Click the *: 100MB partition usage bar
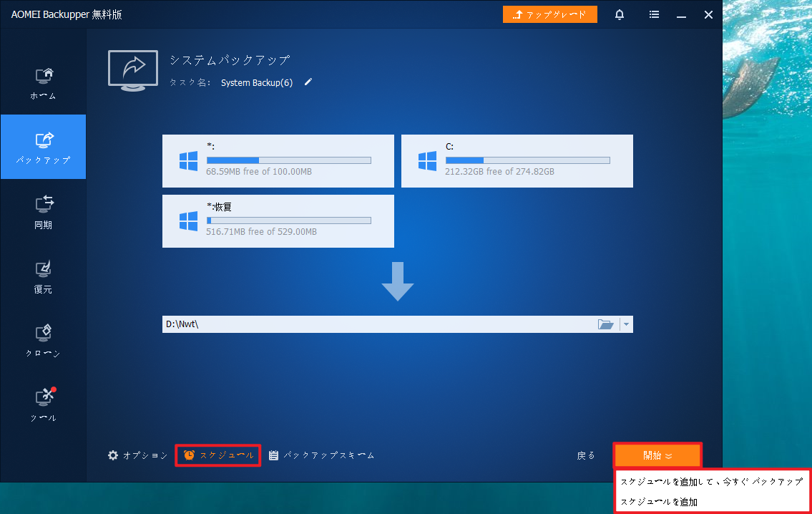Viewport: 812px width, 514px height. (x=289, y=160)
